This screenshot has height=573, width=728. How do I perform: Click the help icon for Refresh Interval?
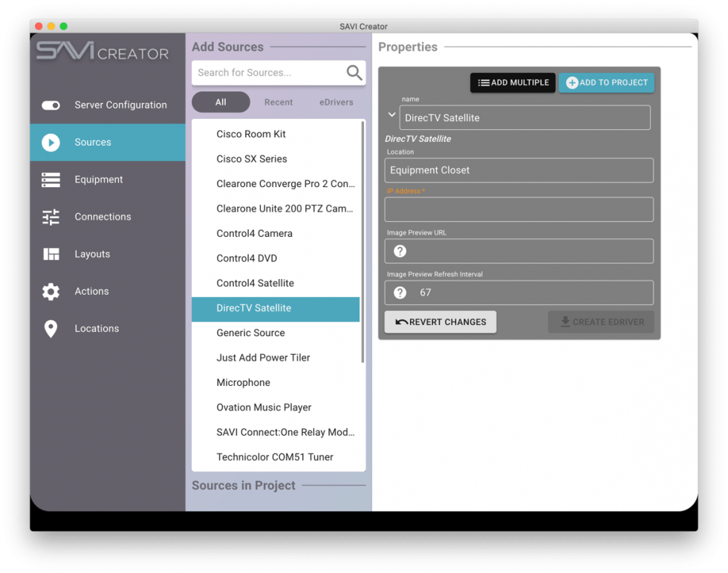click(x=400, y=292)
